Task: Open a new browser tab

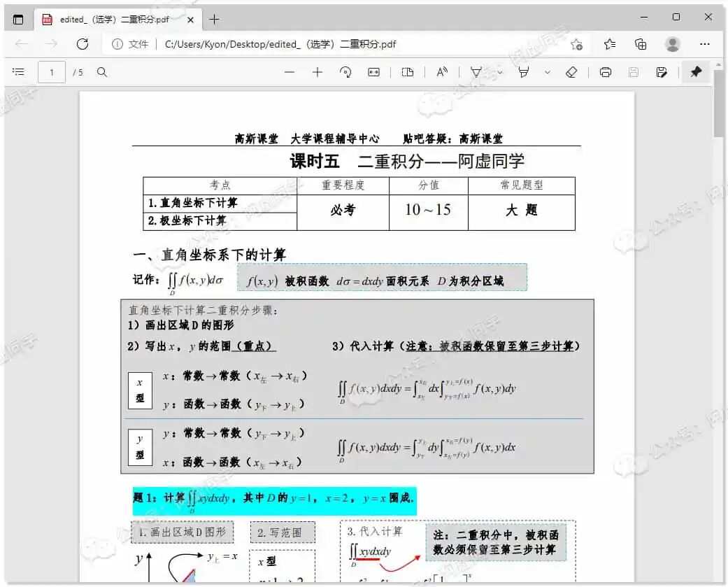Action: (x=214, y=20)
